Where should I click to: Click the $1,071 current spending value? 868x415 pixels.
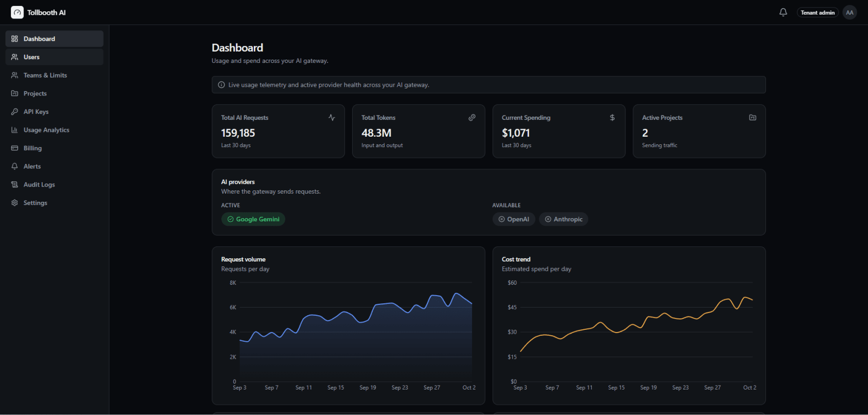click(516, 133)
